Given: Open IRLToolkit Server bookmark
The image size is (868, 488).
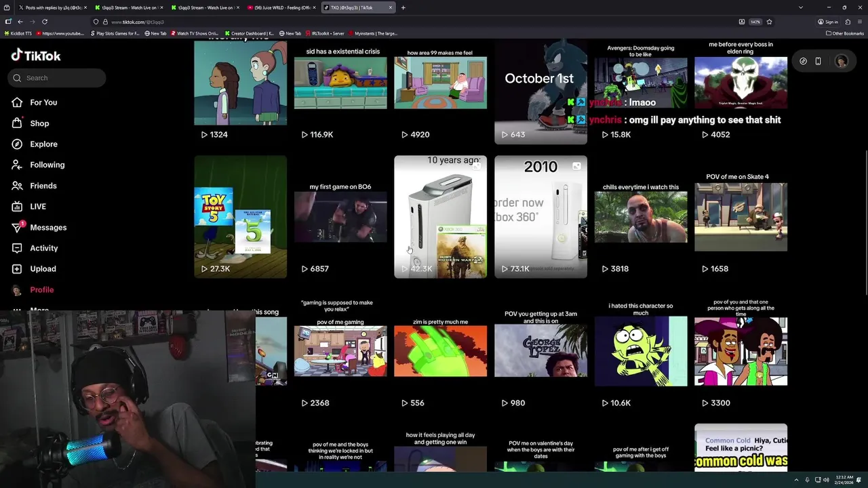Looking at the screenshot, I should tap(325, 33).
